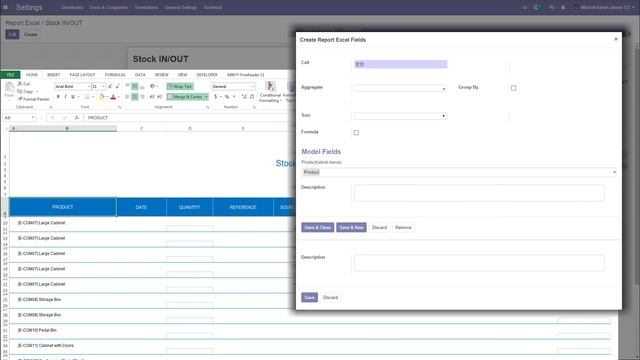Toggle Italic formatting in ribbon

[x=65, y=97]
